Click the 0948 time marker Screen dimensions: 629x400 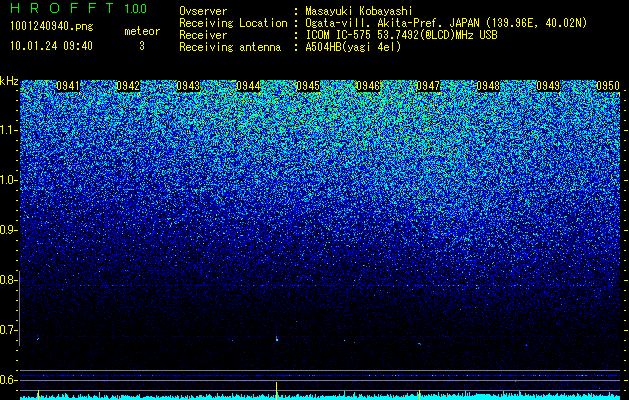tap(488, 86)
